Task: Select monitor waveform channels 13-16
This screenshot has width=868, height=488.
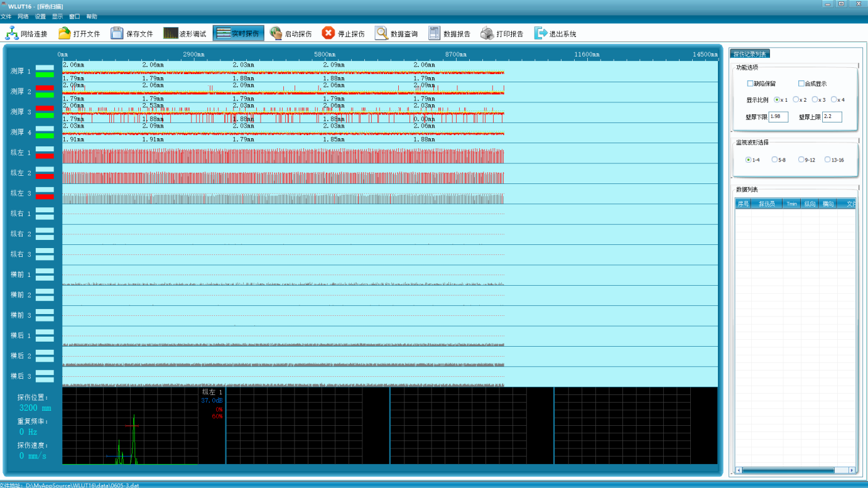Action: coord(827,160)
